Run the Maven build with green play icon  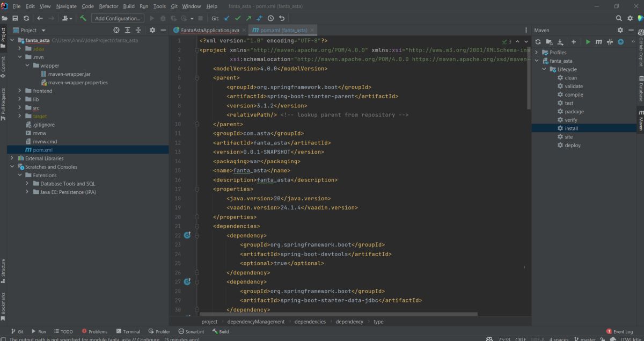(588, 42)
